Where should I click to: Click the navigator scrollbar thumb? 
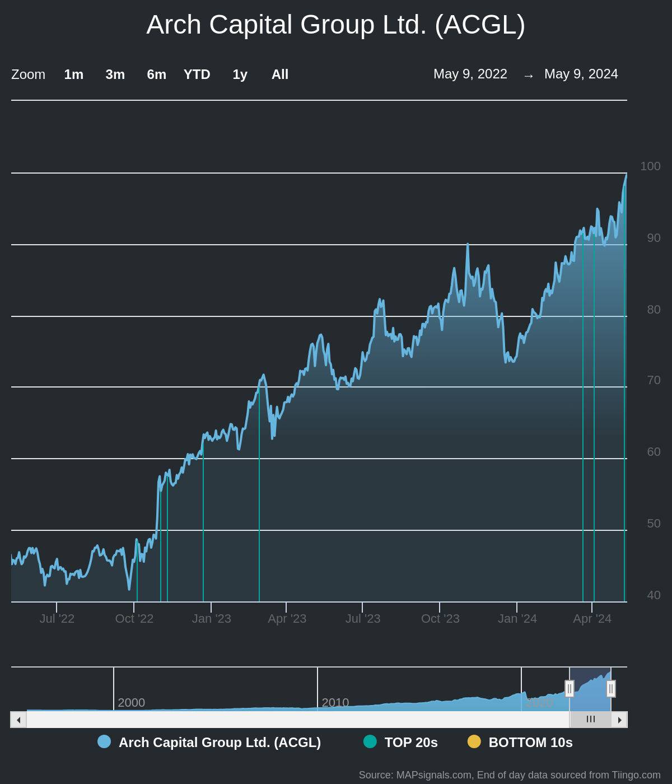590,720
